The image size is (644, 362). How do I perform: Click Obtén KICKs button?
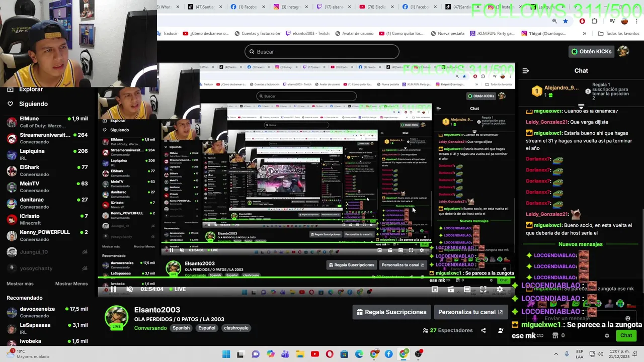[591, 51]
